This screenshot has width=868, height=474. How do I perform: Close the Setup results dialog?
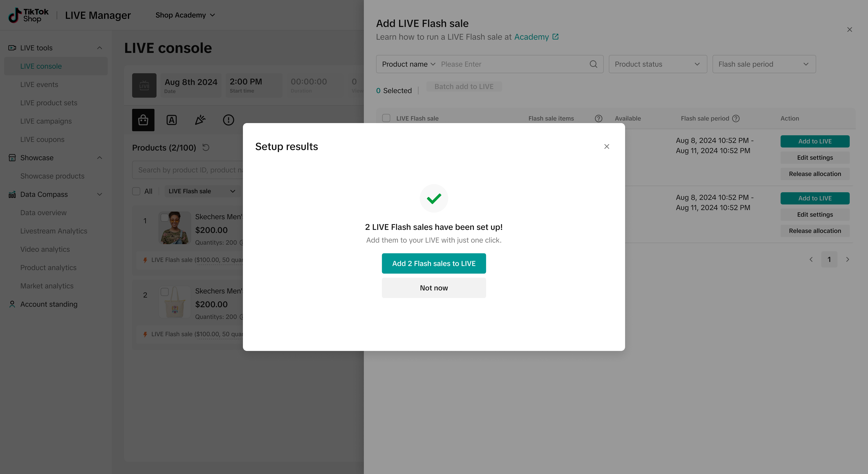[606, 146]
